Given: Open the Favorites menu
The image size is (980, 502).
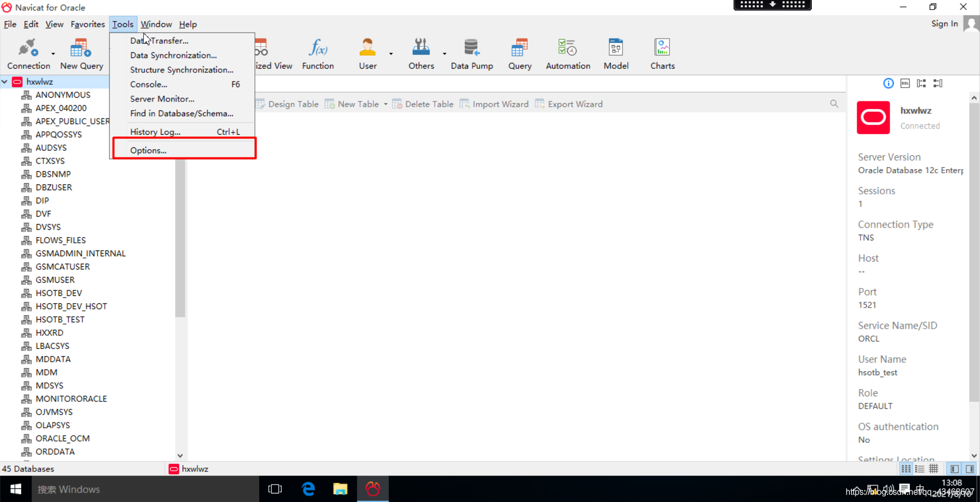Looking at the screenshot, I should point(88,24).
